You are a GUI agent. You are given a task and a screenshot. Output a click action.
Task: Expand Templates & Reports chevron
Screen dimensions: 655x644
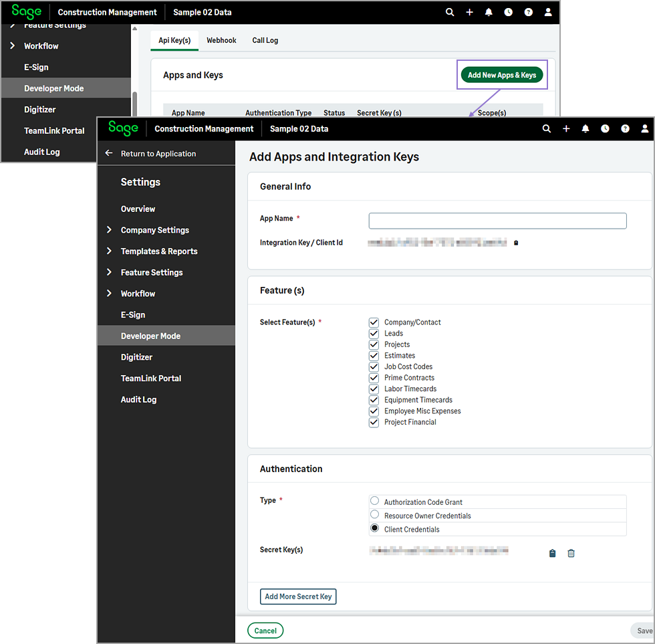[109, 251]
